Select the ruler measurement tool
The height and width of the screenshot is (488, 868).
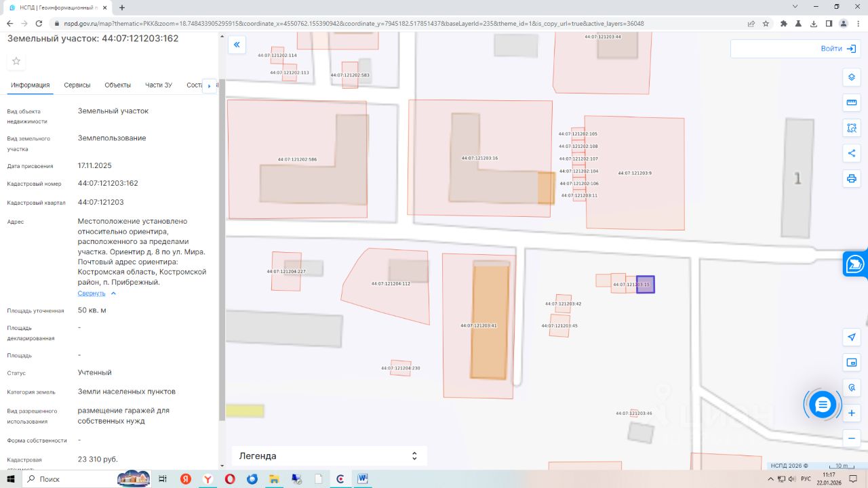(852, 102)
